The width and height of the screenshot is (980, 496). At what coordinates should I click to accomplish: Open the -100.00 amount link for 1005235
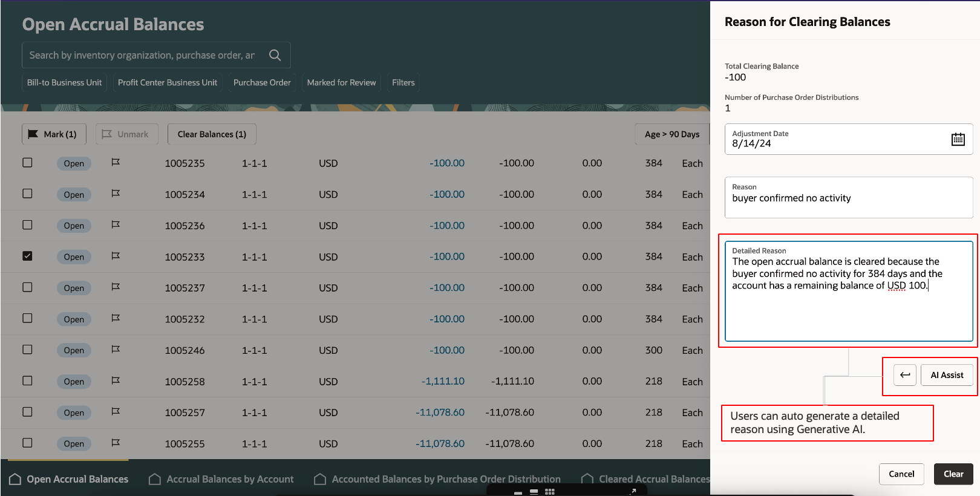tap(447, 163)
